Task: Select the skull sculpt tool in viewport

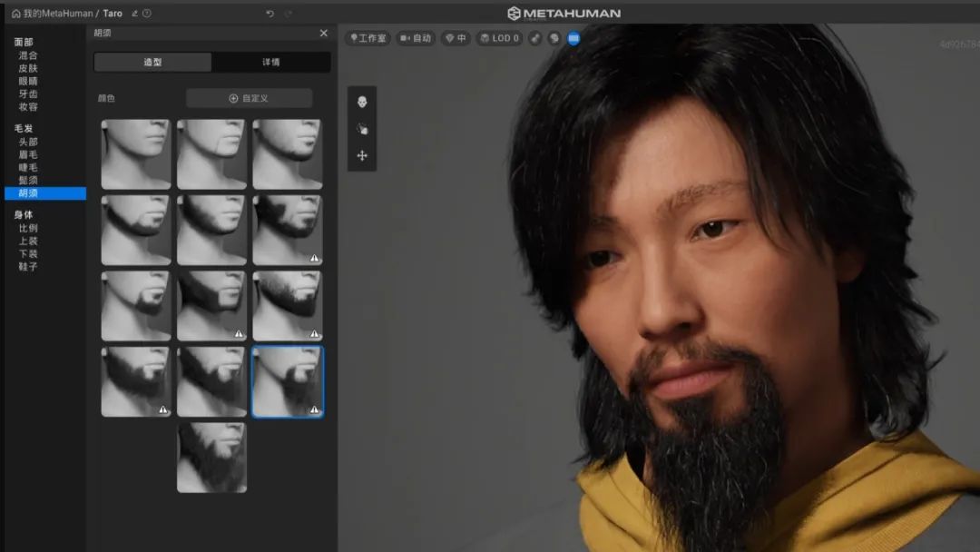Action: [x=362, y=102]
